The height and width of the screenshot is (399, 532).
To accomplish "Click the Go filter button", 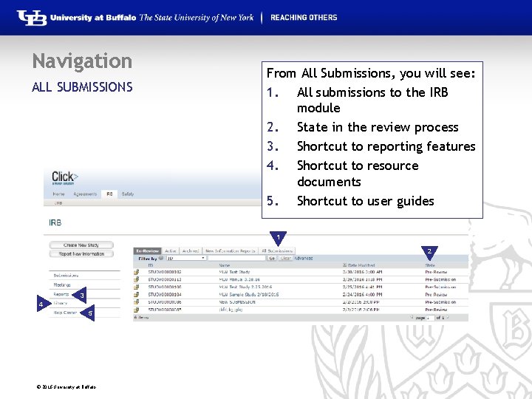I will (x=271, y=258).
